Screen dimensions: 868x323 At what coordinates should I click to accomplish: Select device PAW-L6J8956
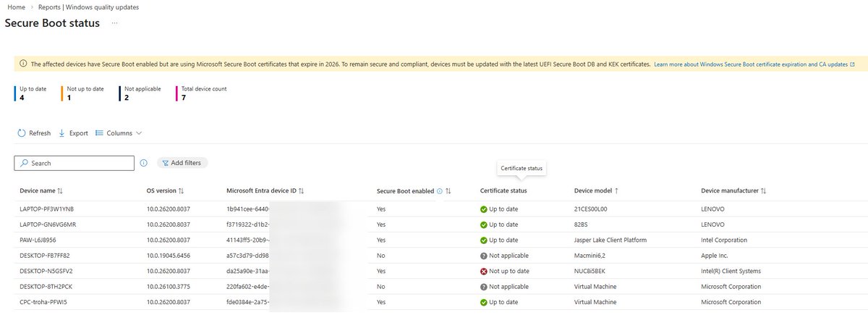tap(38, 240)
